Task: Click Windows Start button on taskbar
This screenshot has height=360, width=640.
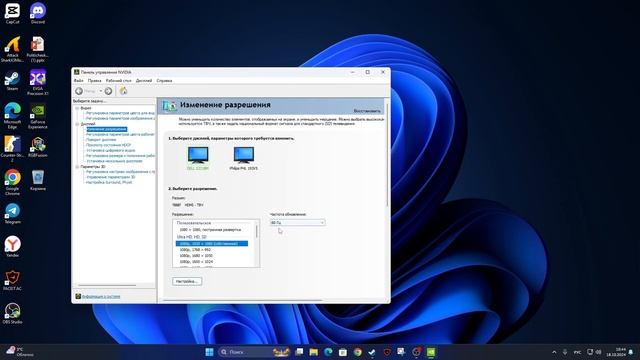Action: (x=209, y=352)
